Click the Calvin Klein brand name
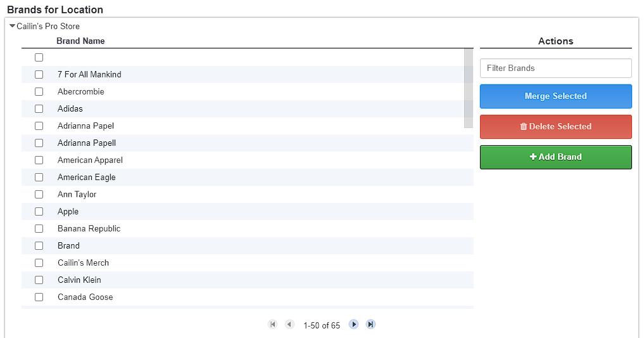This screenshot has height=338, width=644. (79, 280)
